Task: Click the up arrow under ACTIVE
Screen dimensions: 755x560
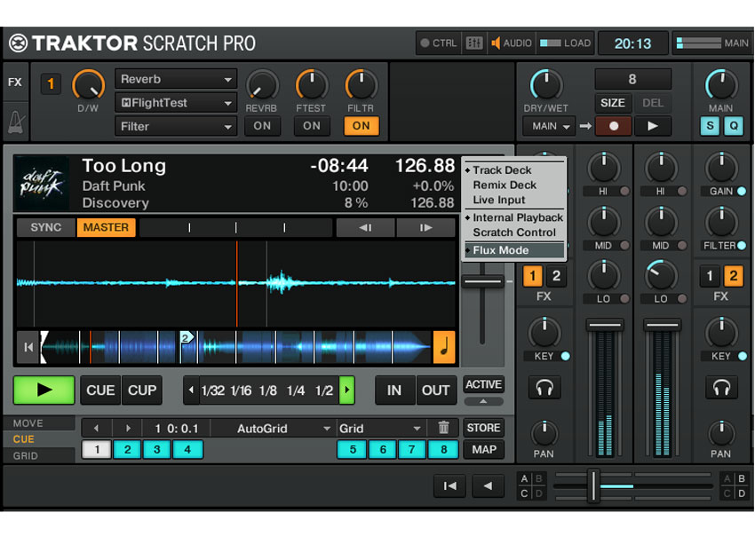Action: [483, 401]
